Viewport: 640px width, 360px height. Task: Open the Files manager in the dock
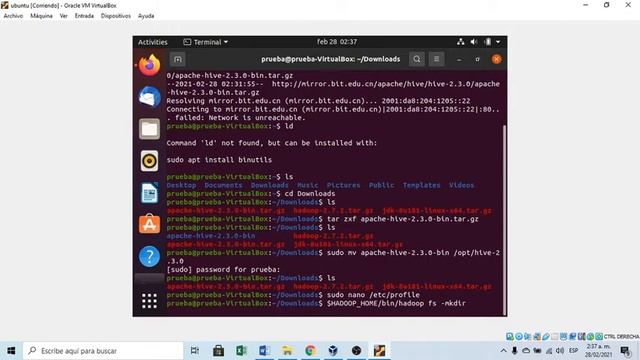pos(149,129)
